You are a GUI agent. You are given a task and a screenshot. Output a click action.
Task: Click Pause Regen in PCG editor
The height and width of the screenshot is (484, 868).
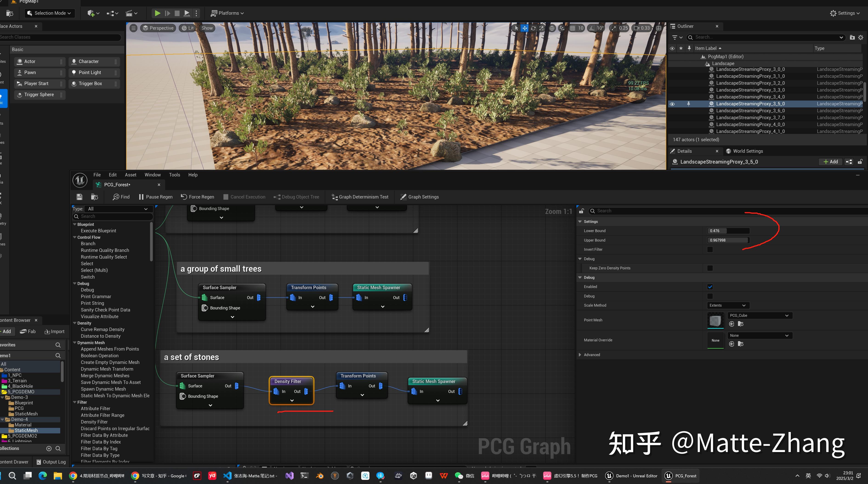155,197
